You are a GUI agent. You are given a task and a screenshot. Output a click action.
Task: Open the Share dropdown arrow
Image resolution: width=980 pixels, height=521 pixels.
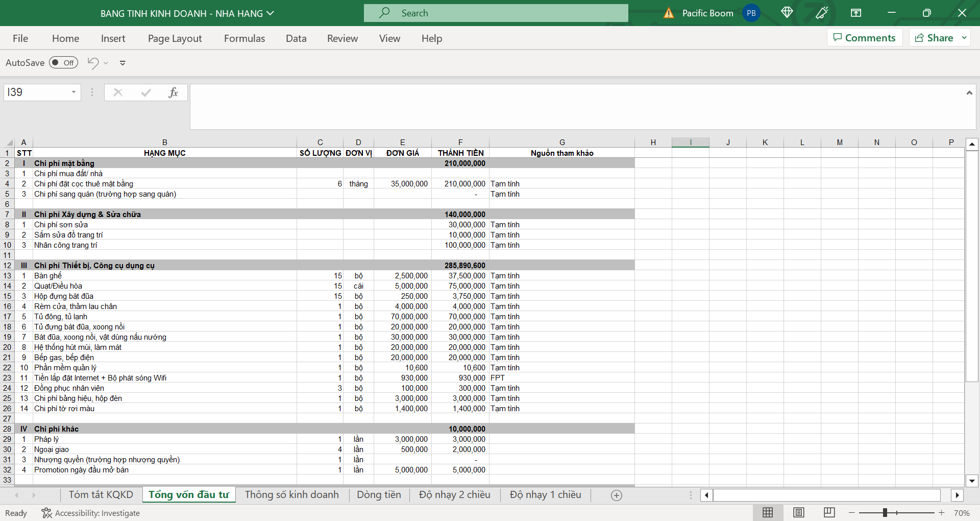pos(964,38)
